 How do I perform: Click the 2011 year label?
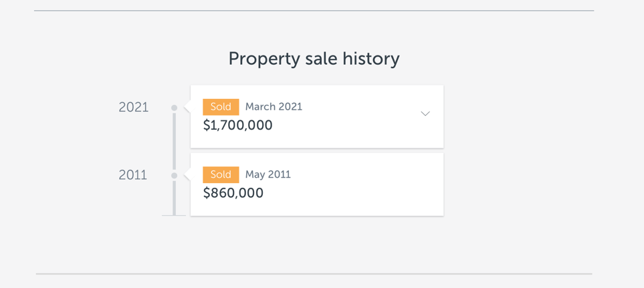[133, 175]
